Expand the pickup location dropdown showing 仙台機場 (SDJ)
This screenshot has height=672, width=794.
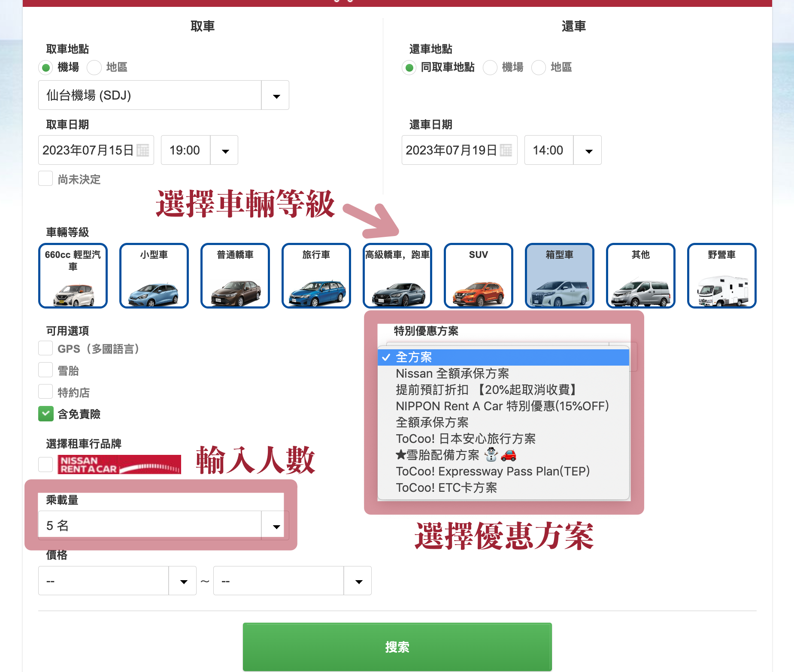coord(275,95)
